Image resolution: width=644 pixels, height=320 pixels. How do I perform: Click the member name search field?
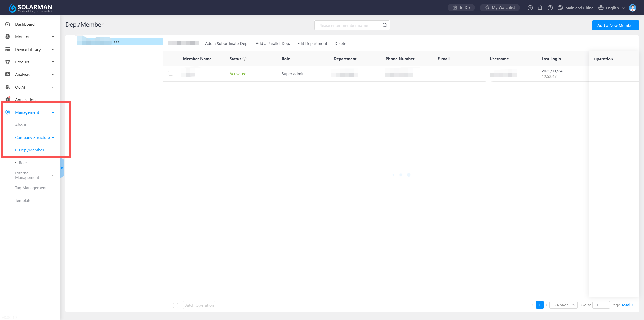pyautogui.click(x=347, y=25)
